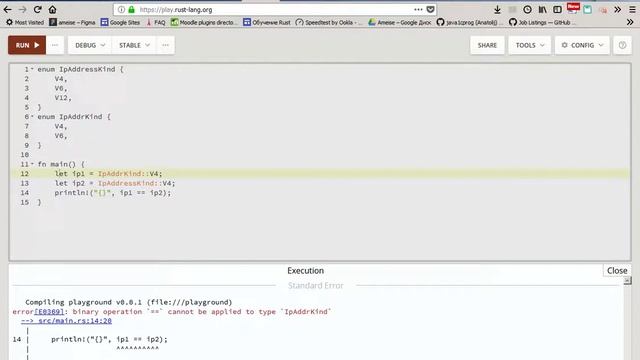This screenshot has width=640, height=360.
Task: Open the history clock icon
Action: coord(527,9)
